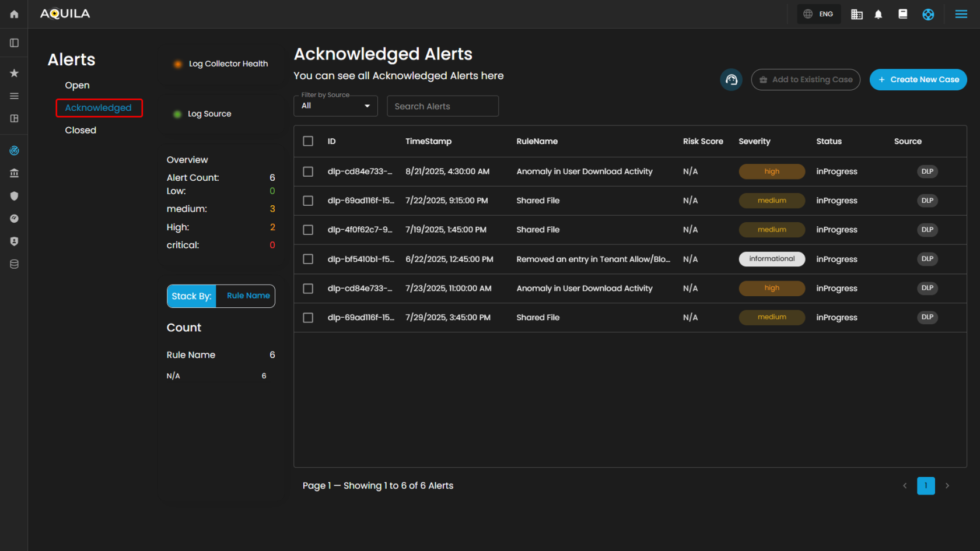Select all alerts with header checkbox
The height and width of the screenshot is (551, 980).
308,141
